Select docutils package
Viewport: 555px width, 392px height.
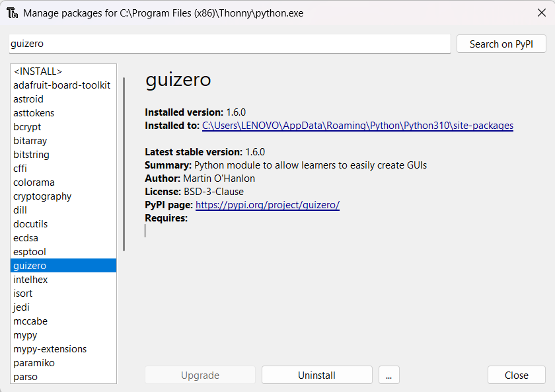[63, 224]
